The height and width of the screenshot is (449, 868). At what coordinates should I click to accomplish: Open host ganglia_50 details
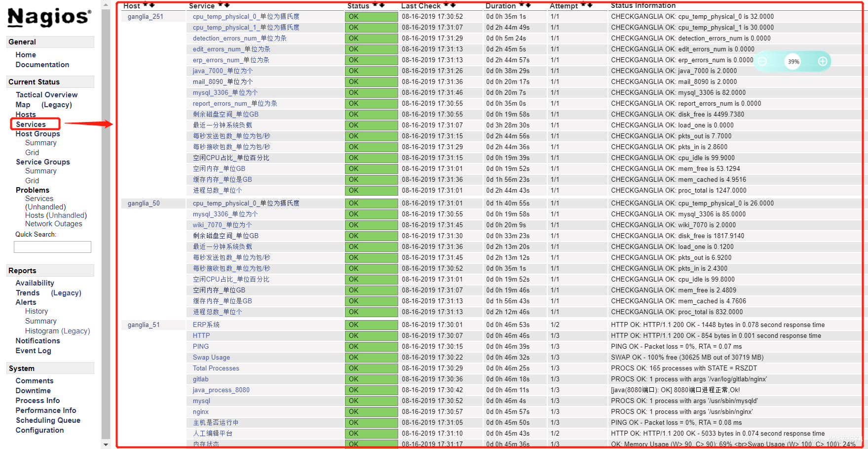coord(144,204)
